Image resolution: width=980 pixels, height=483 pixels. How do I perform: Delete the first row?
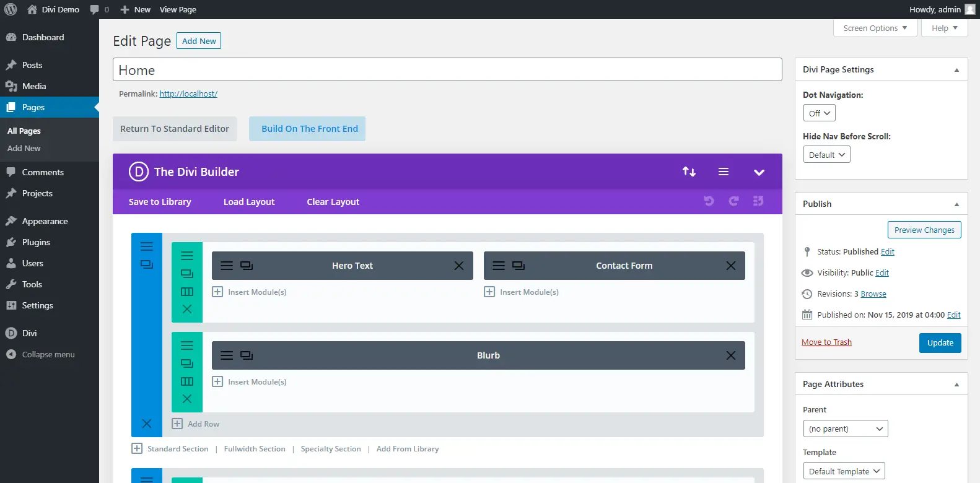pyautogui.click(x=187, y=309)
